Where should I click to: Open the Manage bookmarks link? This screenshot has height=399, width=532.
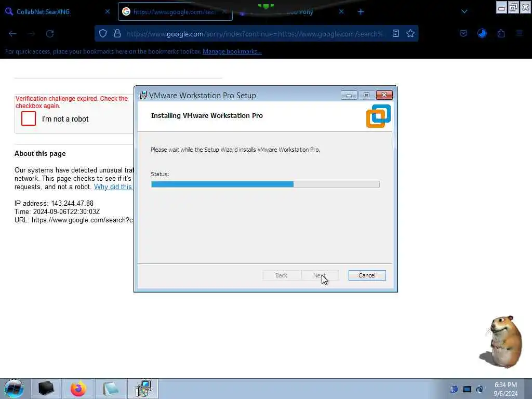(x=232, y=51)
